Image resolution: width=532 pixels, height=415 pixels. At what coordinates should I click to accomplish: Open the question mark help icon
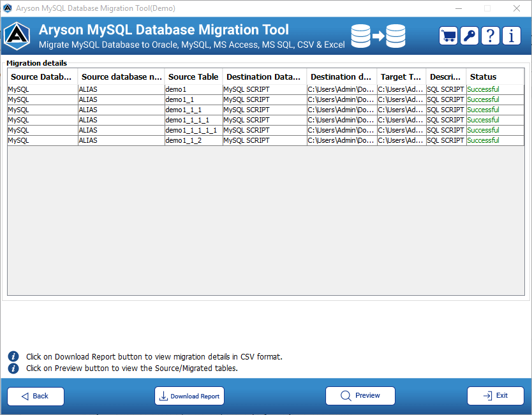pyautogui.click(x=491, y=36)
